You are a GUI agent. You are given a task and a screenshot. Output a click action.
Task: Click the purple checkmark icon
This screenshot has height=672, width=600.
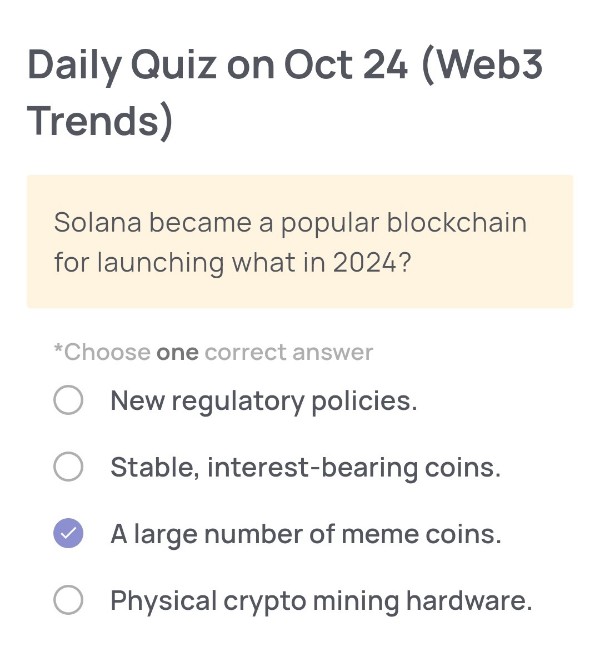(x=68, y=534)
